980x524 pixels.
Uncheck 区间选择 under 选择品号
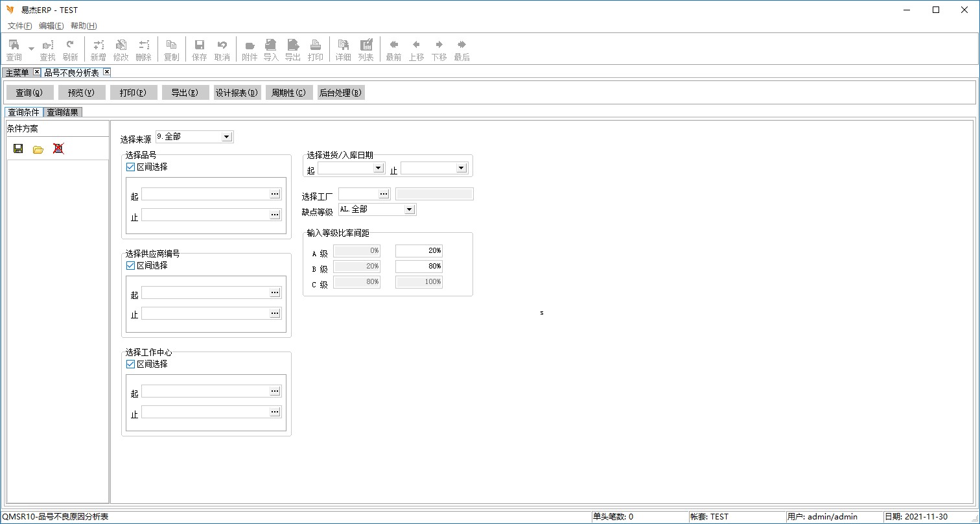tap(131, 167)
